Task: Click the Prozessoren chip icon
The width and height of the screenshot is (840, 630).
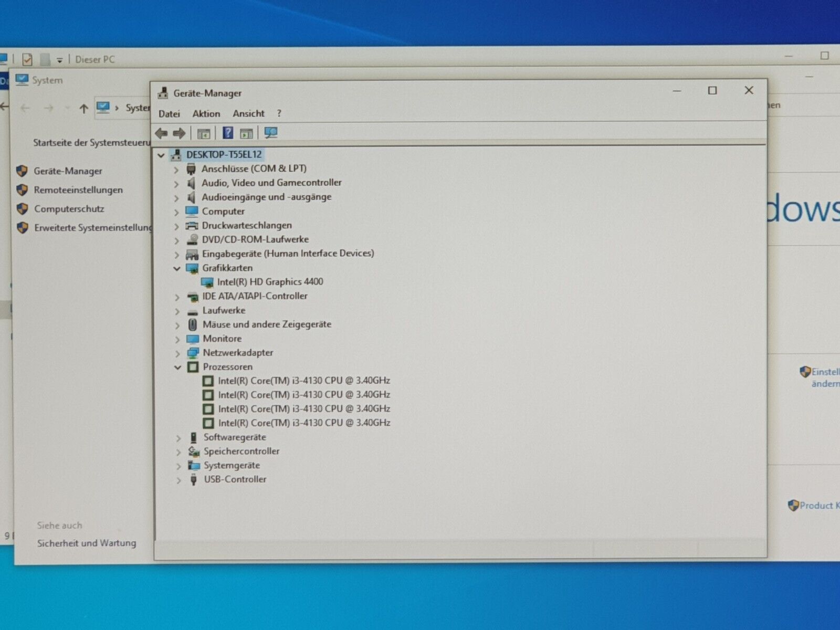Action: click(193, 367)
